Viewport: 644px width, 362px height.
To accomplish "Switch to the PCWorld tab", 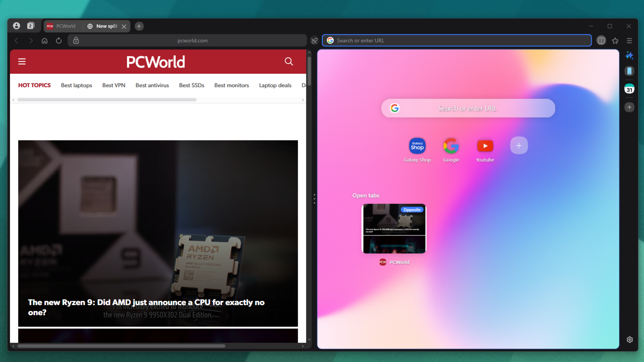I will (x=62, y=26).
